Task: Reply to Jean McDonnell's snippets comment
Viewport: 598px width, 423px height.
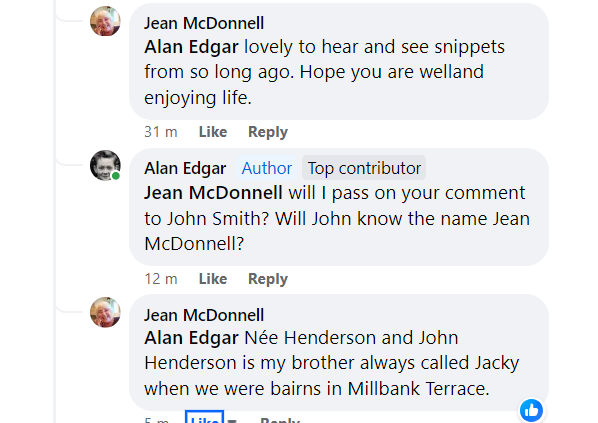Action: (x=268, y=132)
